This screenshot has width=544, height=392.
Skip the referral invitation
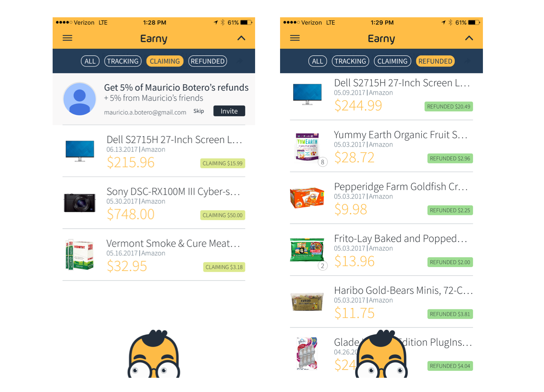point(199,111)
